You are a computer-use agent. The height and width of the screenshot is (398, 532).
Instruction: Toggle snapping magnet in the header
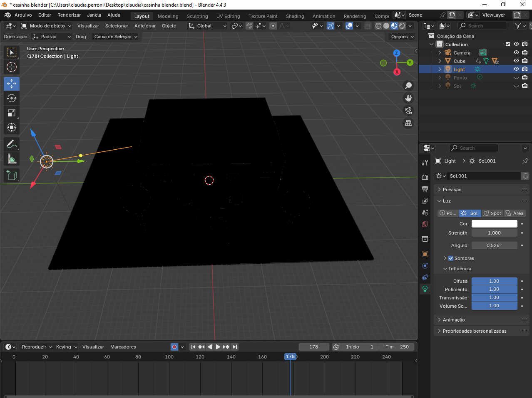point(249,26)
